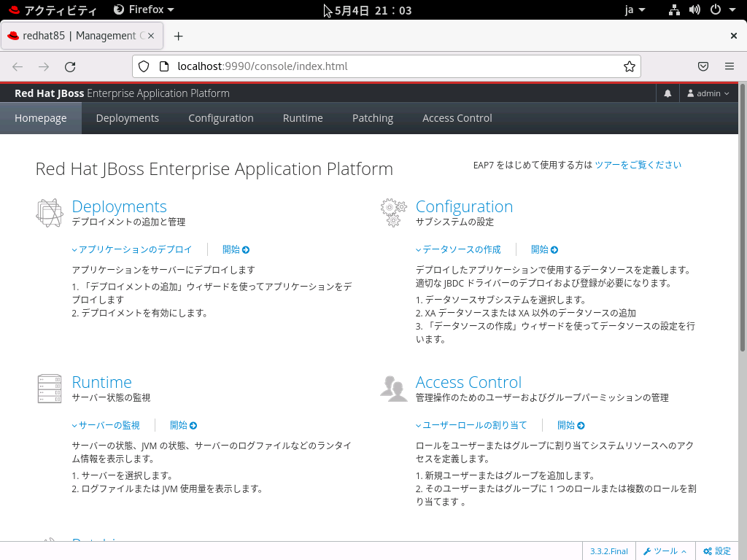Collapse データソースの作成 section
Viewport: 747px width, 560px height.
[x=458, y=249]
